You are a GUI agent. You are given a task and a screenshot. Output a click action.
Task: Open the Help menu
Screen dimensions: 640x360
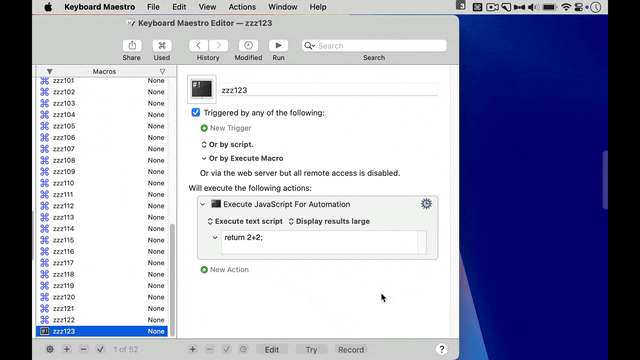point(318,7)
